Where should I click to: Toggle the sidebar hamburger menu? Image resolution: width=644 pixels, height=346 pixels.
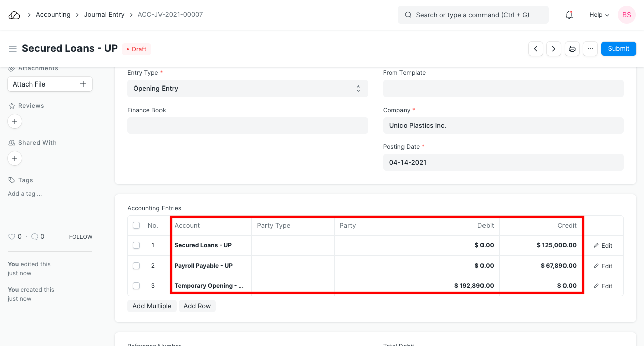(x=13, y=49)
